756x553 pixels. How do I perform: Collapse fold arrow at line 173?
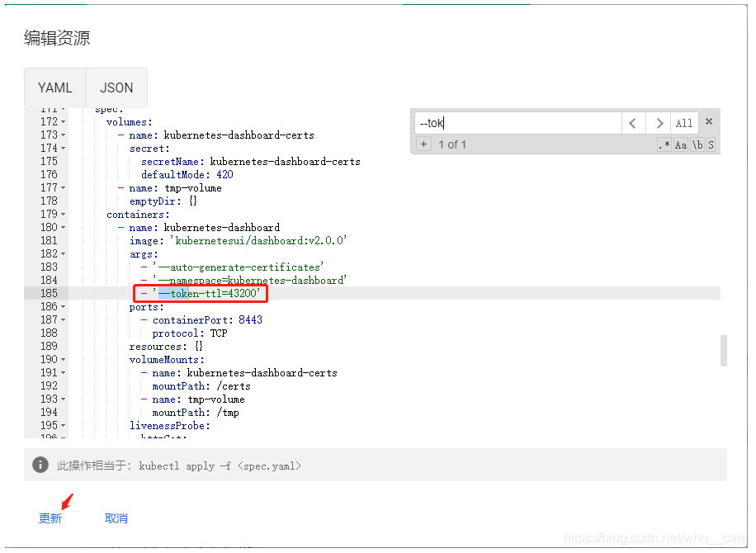click(x=64, y=135)
